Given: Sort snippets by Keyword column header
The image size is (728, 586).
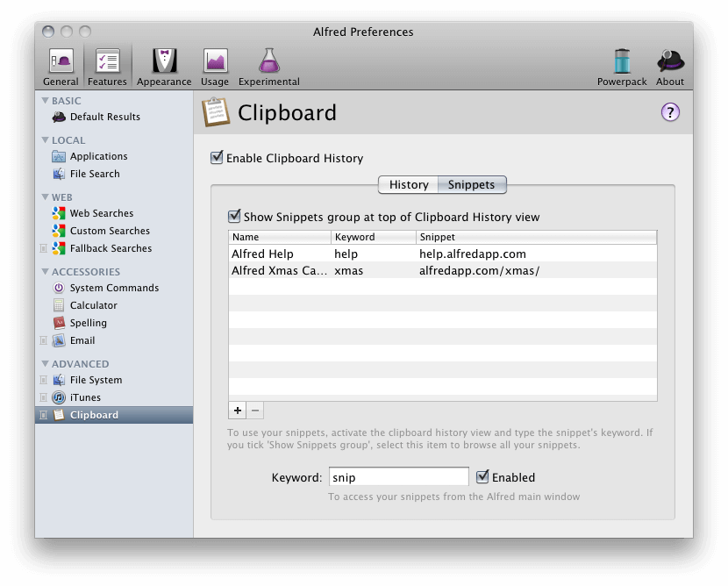Looking at the screenshot, I should tap(374, 237).
